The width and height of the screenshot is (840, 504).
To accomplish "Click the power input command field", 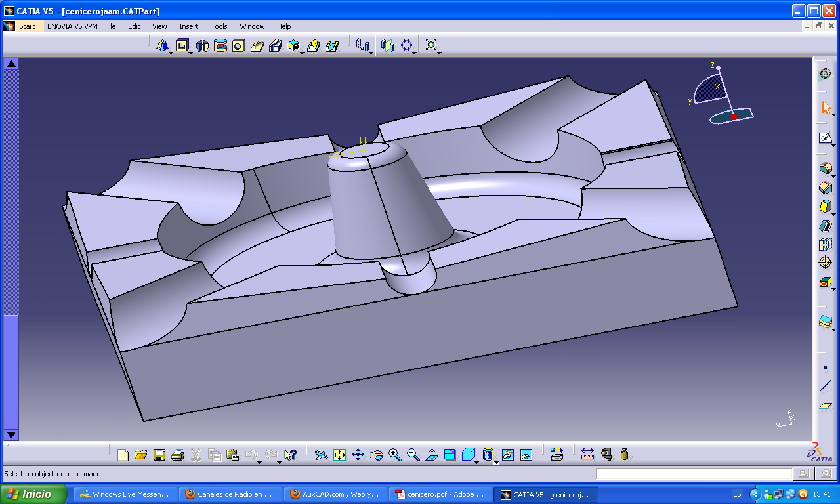I will click(694, 474).
